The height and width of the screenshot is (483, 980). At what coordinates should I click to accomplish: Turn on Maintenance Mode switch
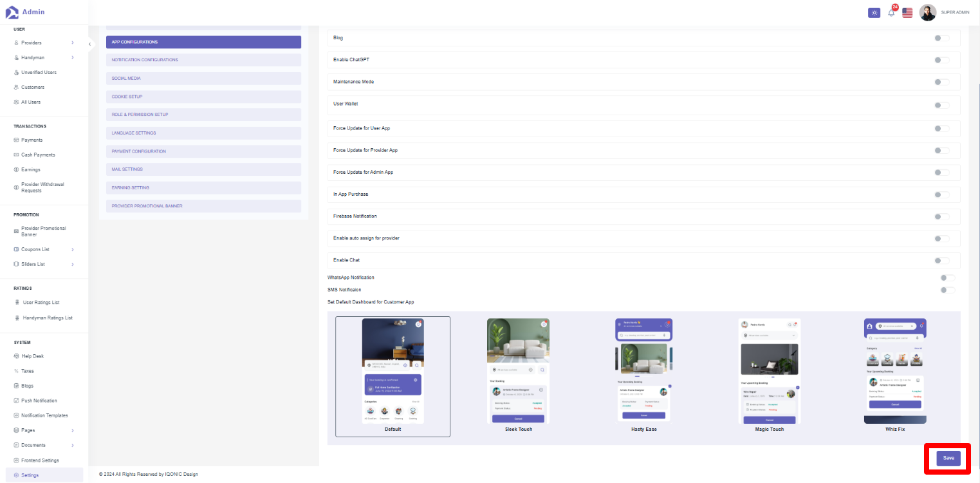click(x=941, y=82)
